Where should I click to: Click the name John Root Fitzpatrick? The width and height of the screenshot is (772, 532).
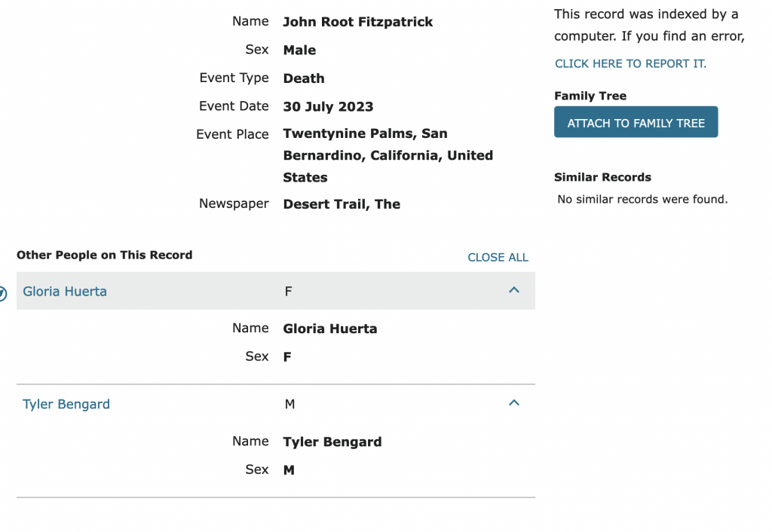(x=357, y=22)
